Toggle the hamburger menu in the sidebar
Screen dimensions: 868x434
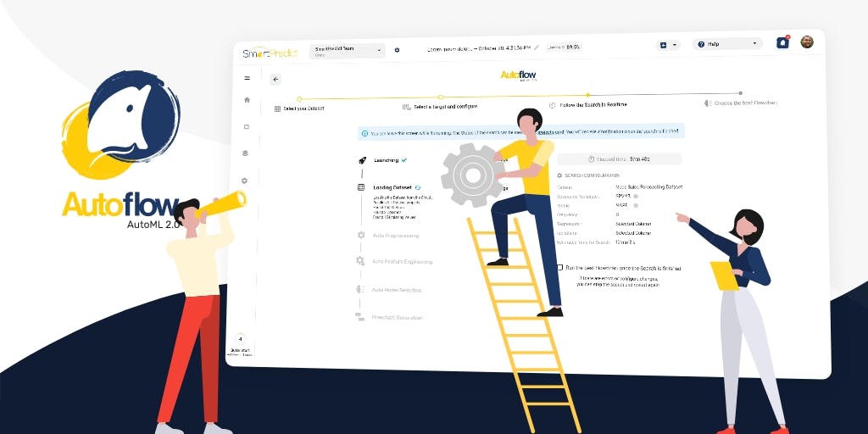(x=247, y=78)
